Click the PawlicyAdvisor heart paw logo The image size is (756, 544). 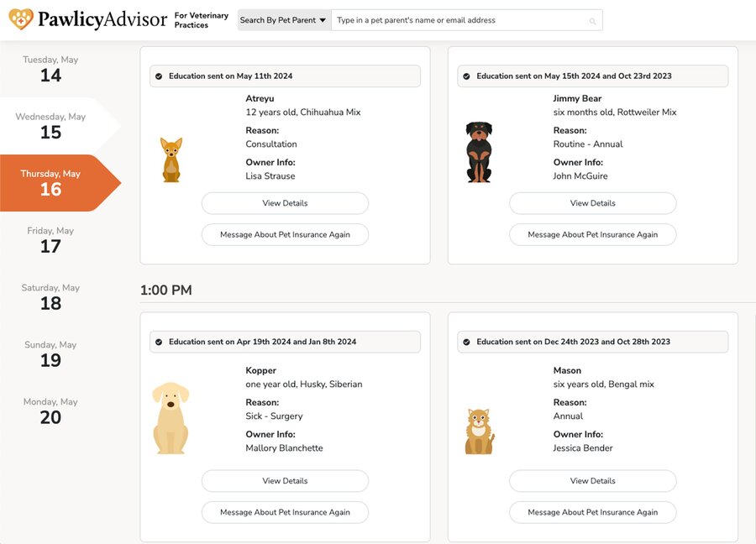pos(21,19)
